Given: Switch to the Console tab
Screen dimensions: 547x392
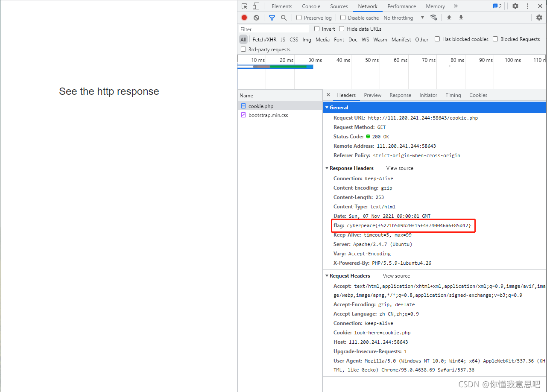Looking at the screenshot, I should point(311,6).
